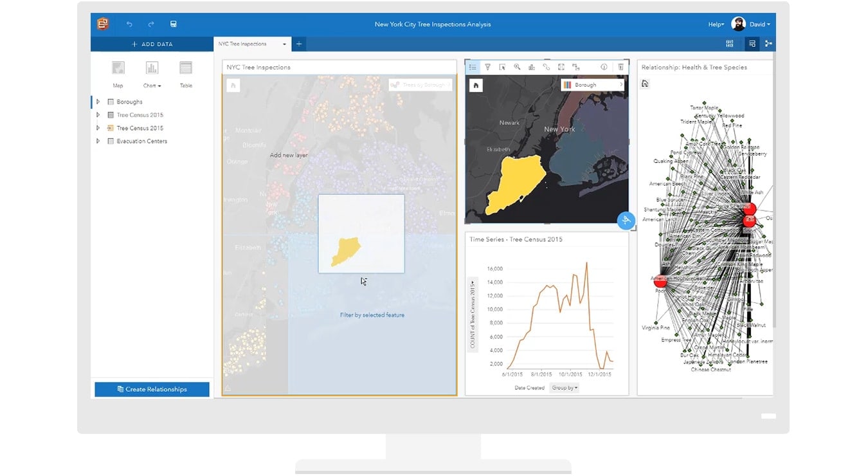Click the basemaps grid icon in the page toolbar
The width and height of the screenshot is (868, 476).
pos(730,44)
